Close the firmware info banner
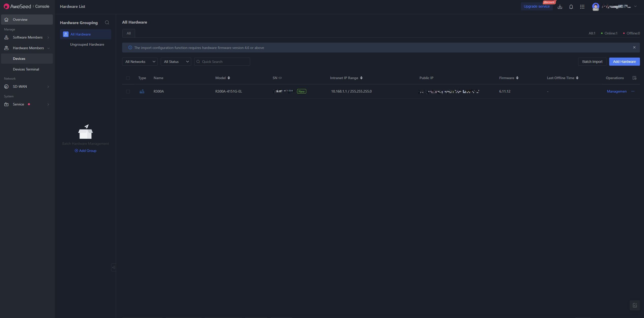The image size is (644, 318). (634, 47)
